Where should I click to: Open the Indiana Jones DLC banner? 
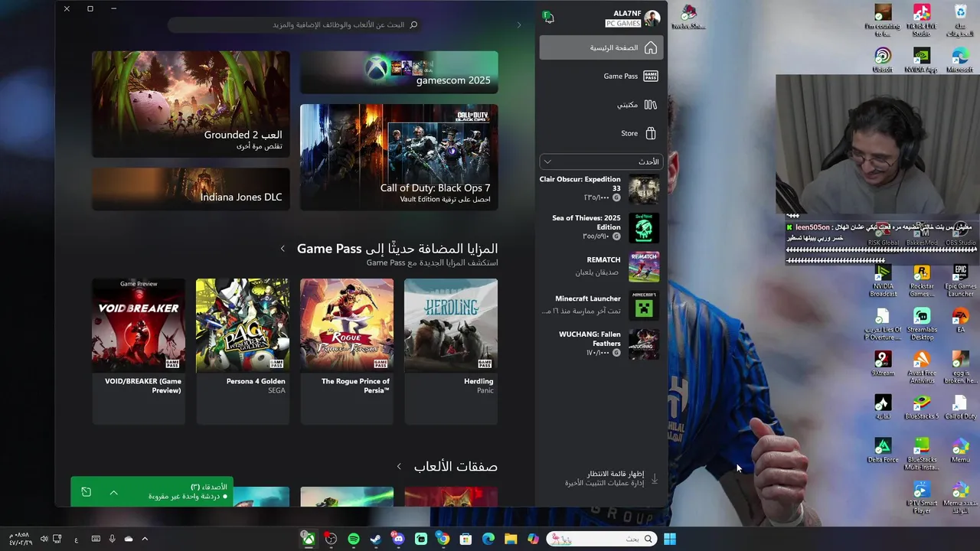point(191,189)
